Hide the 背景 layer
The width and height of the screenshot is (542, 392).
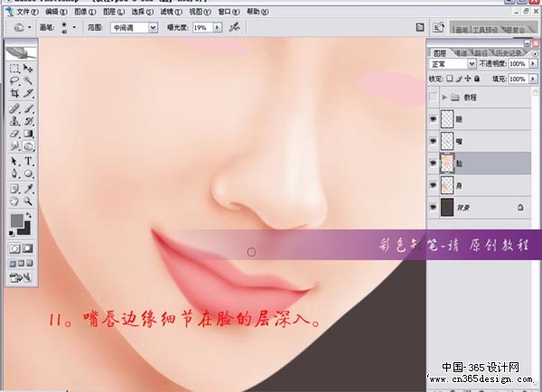point(433,207)
